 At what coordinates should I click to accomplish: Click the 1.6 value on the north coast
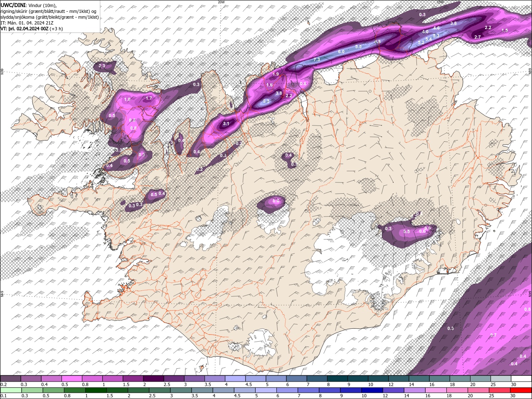coord(269,85)
